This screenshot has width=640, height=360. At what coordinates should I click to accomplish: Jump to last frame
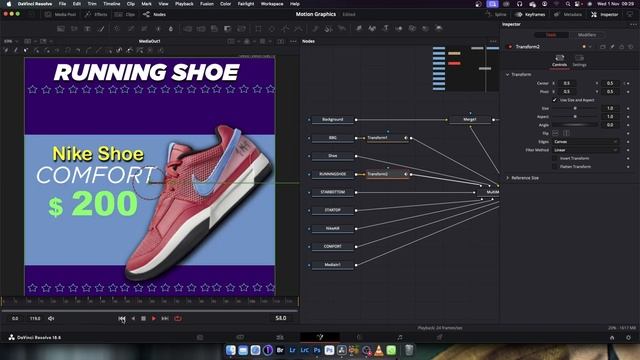165,318
